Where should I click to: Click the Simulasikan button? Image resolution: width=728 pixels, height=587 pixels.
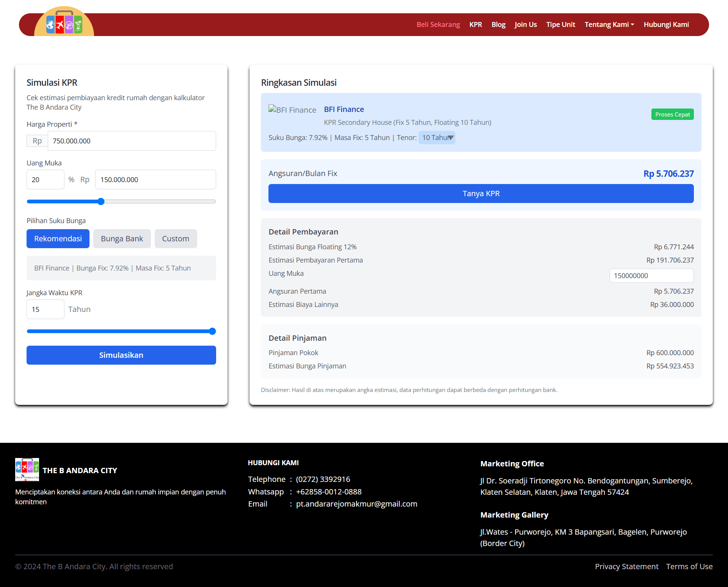121,355
